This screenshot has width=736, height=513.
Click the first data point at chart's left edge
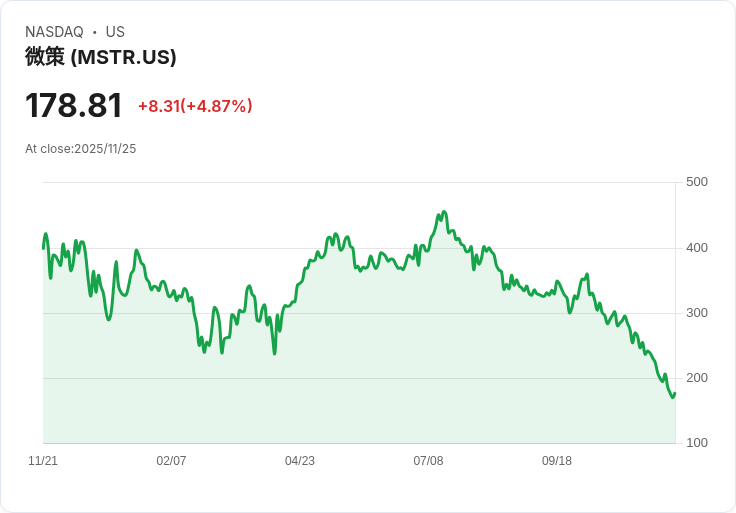(x=43, y=247)
